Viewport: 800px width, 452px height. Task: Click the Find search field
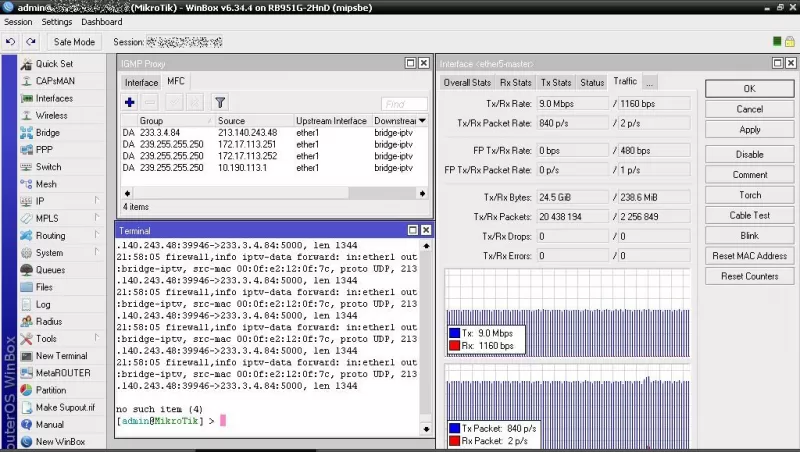[404, 104]
